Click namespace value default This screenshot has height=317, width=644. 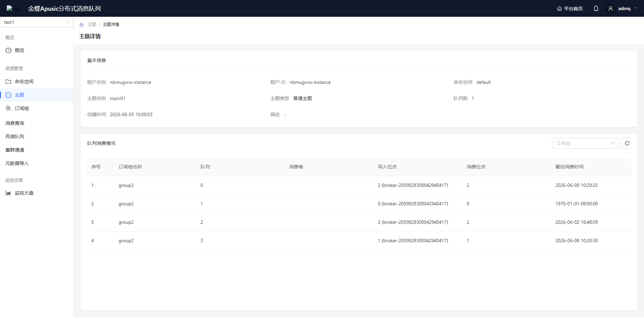(x=483, y=82)
